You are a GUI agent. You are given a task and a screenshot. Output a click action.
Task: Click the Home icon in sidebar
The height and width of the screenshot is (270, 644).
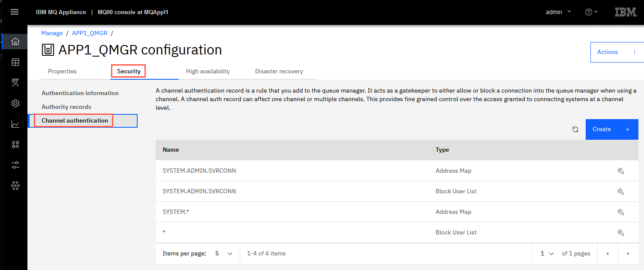[15, 42]
